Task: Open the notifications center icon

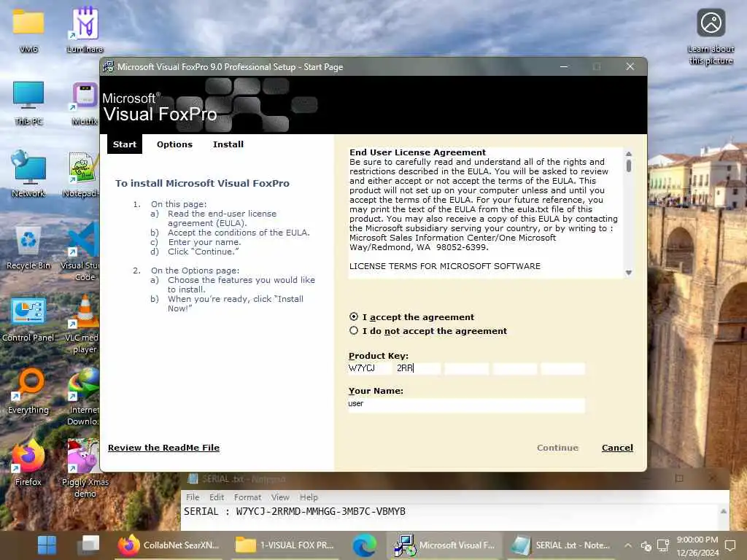Action: (x=730, y=545)
